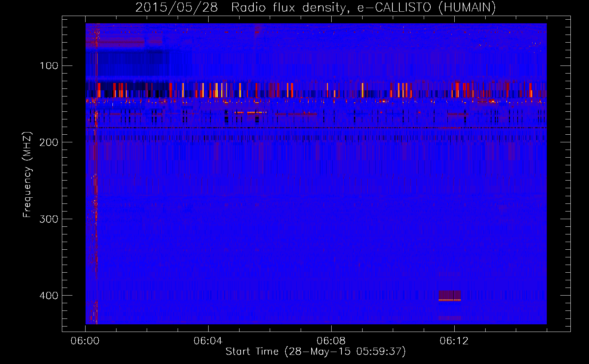Click the plot title mentioning e-CALLISTO (HUMAIN)
Screen dimensions: 589x364
316,7
